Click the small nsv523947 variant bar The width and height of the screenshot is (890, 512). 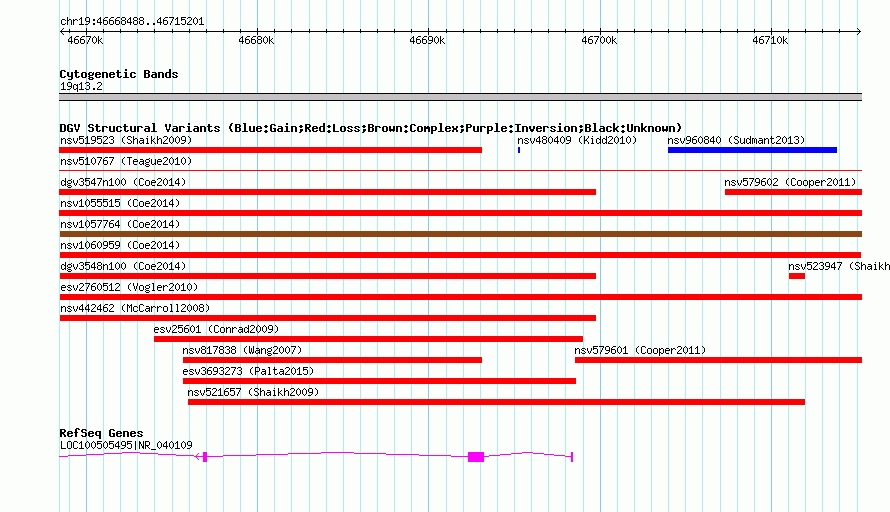[796, 276]
